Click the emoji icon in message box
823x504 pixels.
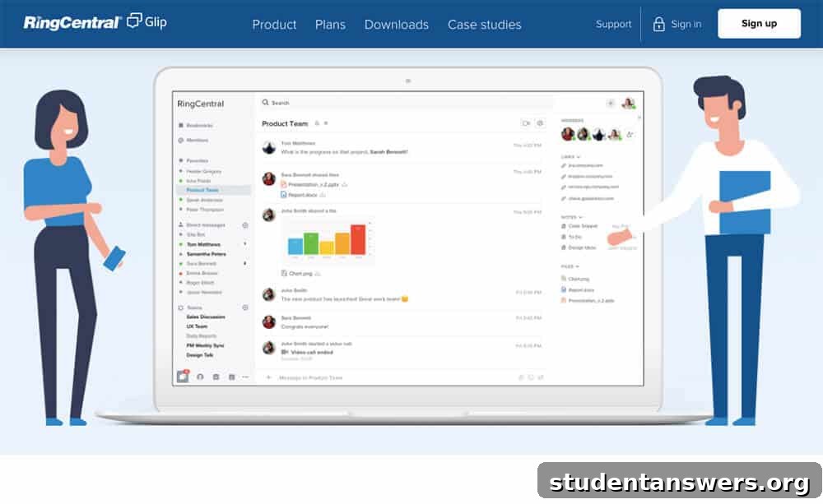pos(531,377)
